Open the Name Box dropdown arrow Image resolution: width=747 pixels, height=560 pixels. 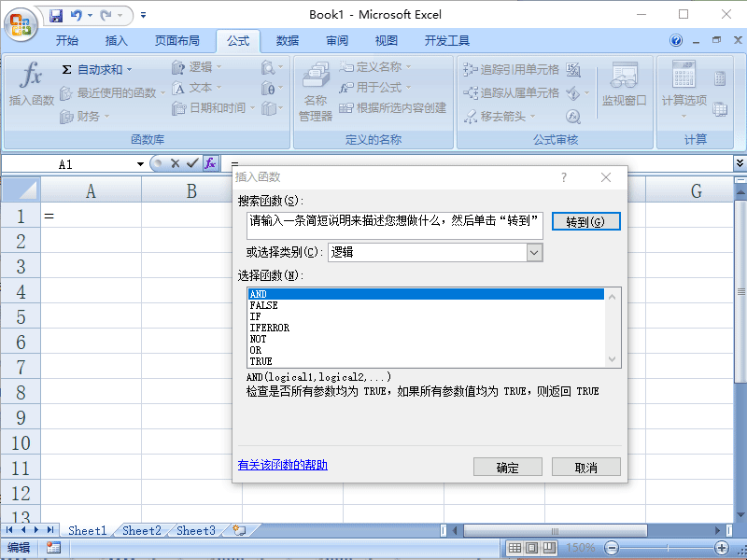click(x=140, y=164)
